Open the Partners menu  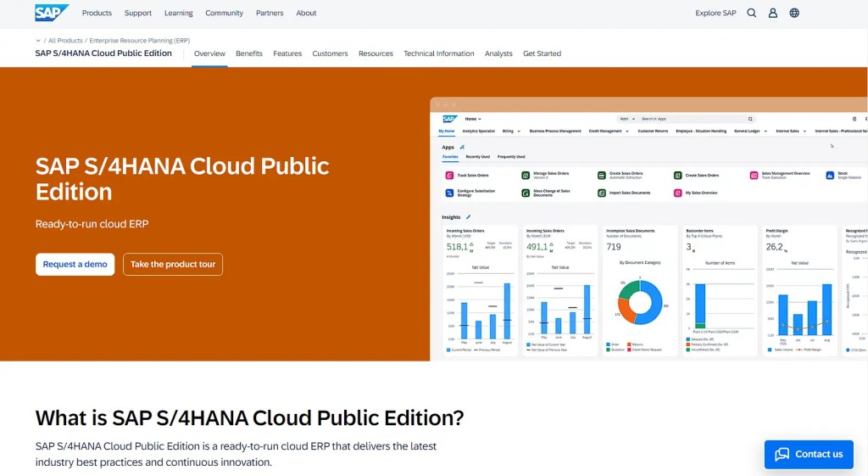click(270, 13)
